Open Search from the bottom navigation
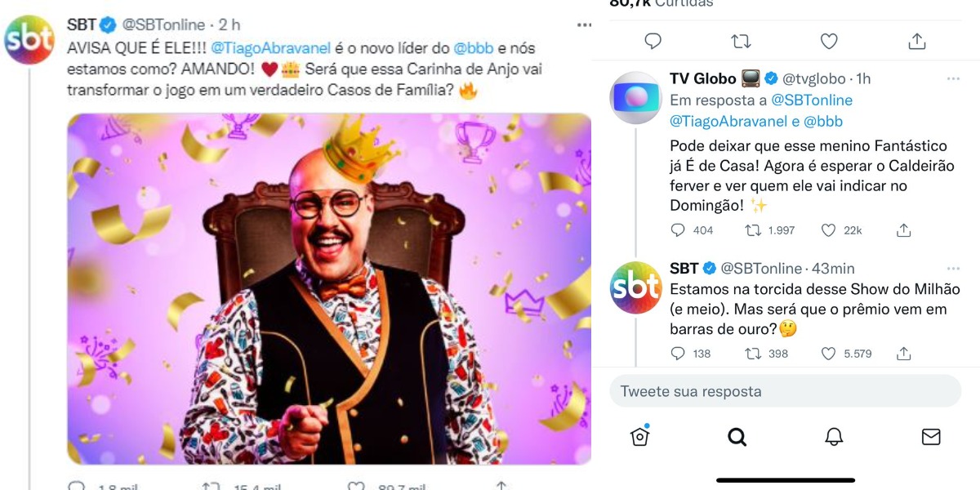The width and height of the screenshot is (980, 490). (737, 438)
